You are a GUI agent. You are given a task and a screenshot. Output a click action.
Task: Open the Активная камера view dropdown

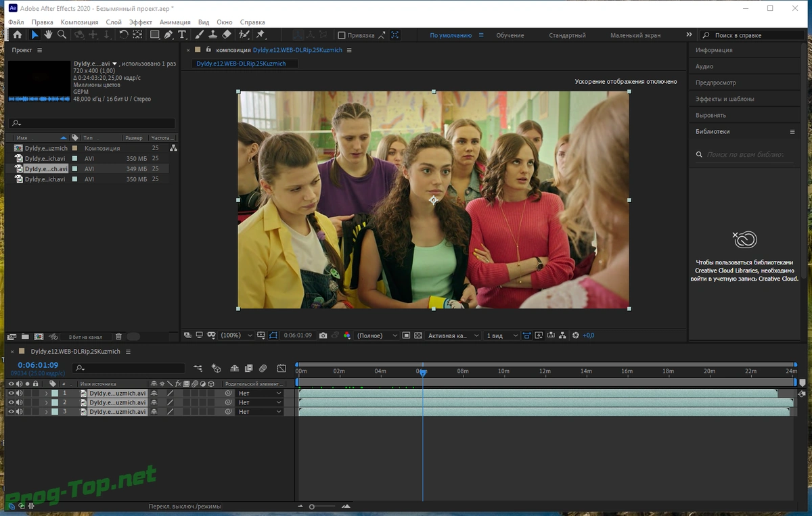[453, 335]
